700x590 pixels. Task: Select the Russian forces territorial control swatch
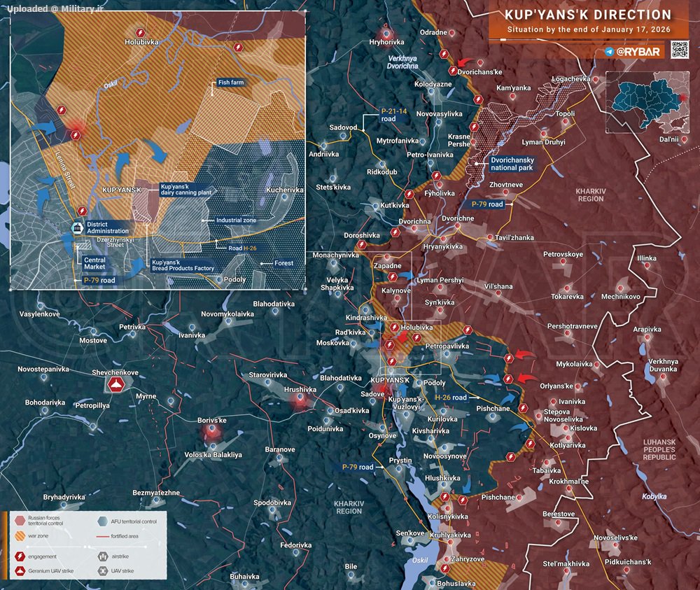point(20,521)
